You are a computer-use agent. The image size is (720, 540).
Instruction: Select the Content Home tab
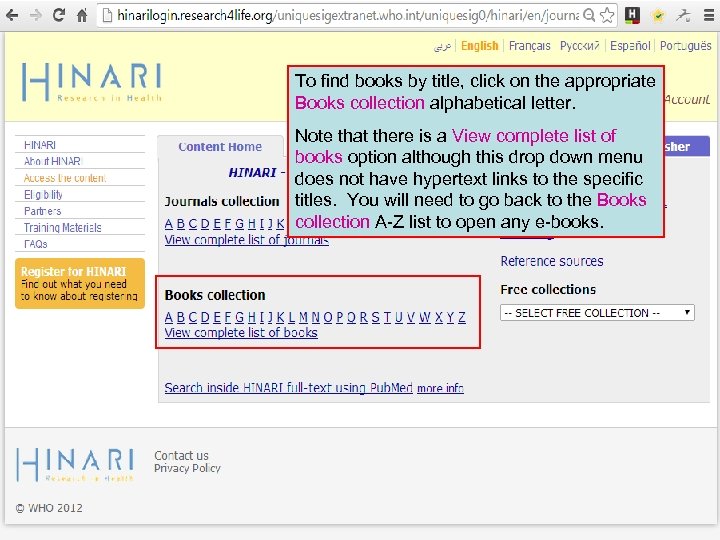point(220,146)
